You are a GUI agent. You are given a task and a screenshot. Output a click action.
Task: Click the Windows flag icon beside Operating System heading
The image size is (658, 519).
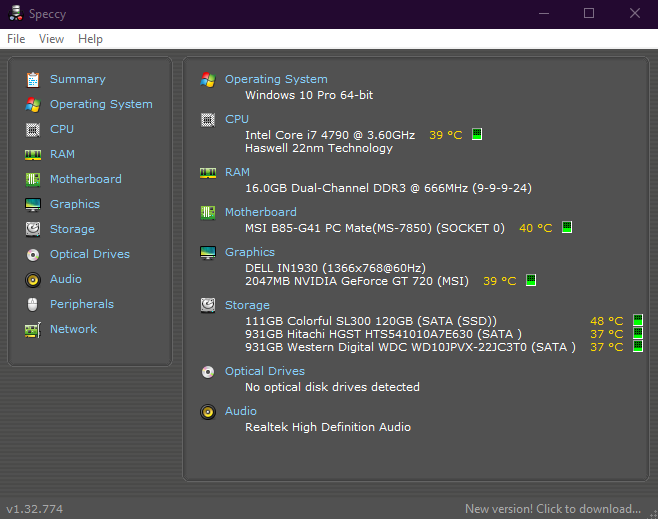tap(208, 80)
